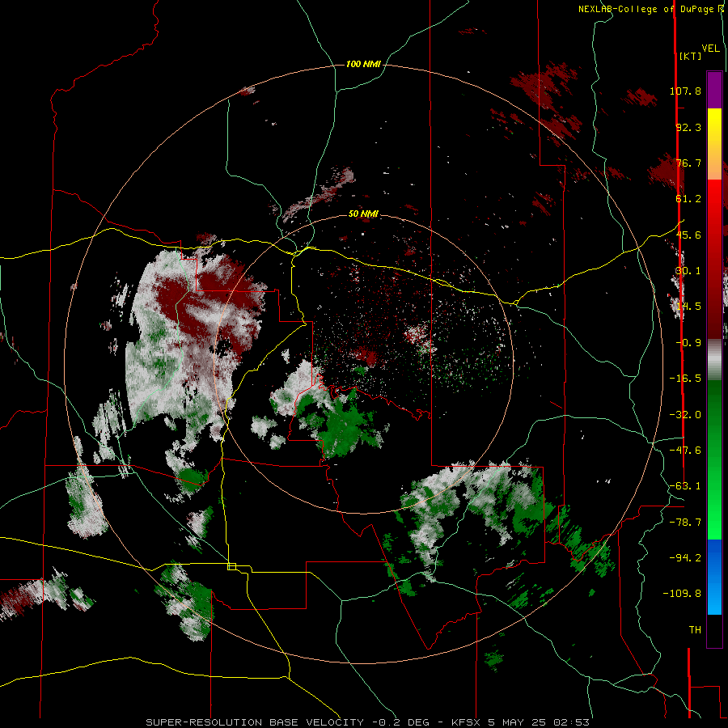
Task: Click the TH label in legend
Action: click(695, 630)
